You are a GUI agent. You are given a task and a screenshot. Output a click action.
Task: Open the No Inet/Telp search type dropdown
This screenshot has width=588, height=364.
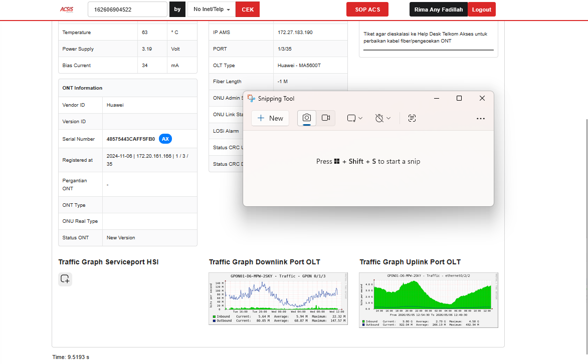click(212, 10)
